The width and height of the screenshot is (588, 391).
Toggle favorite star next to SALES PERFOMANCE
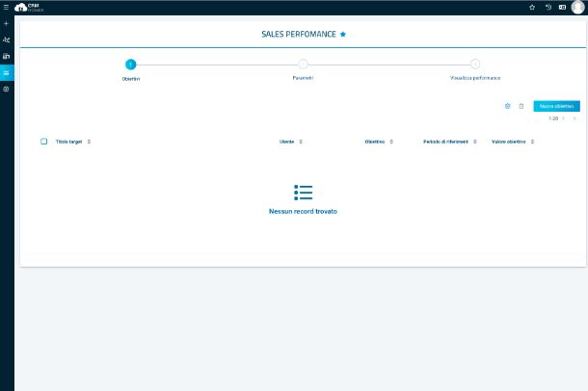pos(343,34)
